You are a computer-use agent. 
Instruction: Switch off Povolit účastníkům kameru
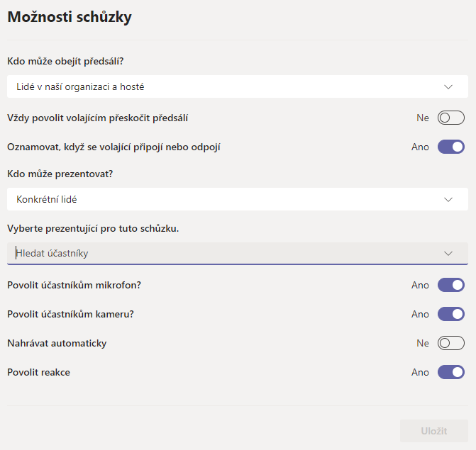(450, 314)
